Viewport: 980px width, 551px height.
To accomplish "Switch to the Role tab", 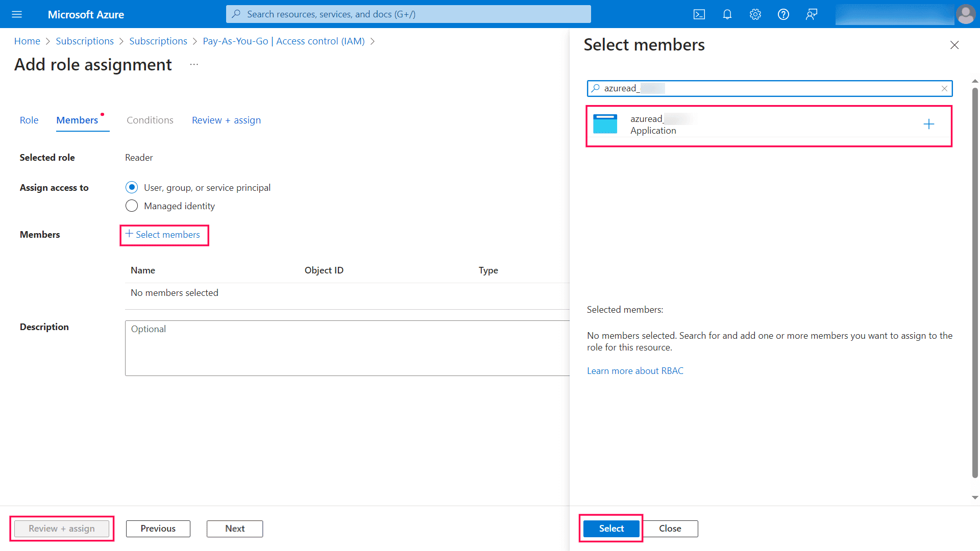I will pos(29,120).
